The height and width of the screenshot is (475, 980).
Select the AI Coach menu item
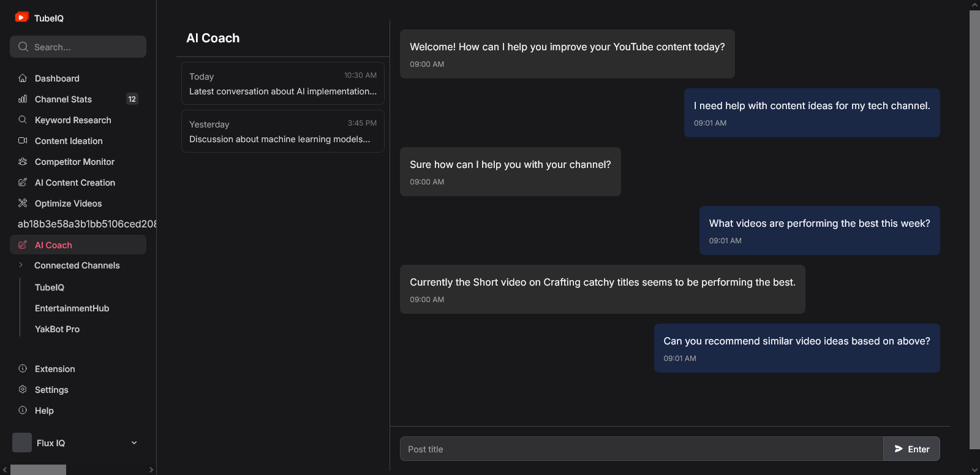[x=78, y=245]
